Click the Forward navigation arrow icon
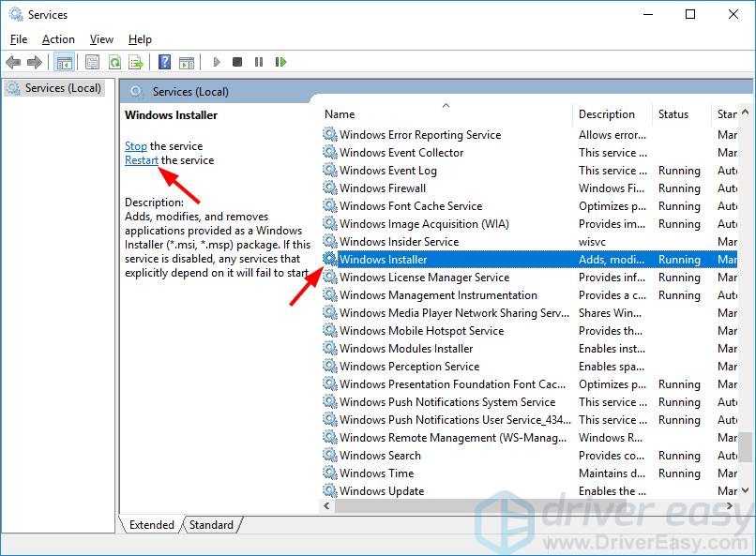The height and width of the screenshot is (556, 756). (x=37, y=62)
